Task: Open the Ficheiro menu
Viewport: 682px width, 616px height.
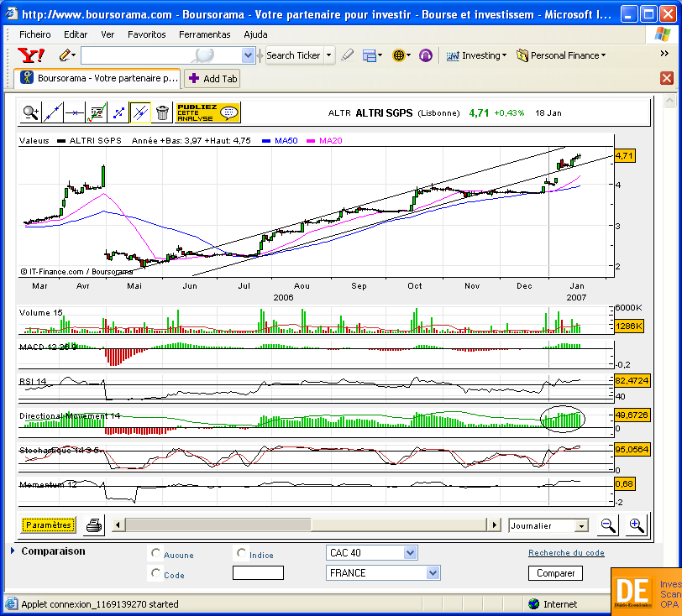Action: [34, 34]
